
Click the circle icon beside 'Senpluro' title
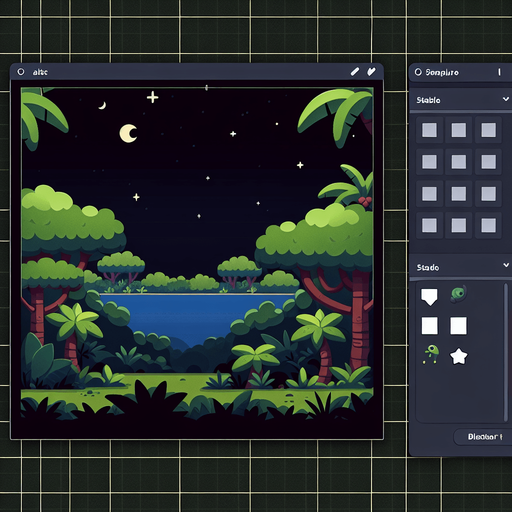[x=418, y=72]
